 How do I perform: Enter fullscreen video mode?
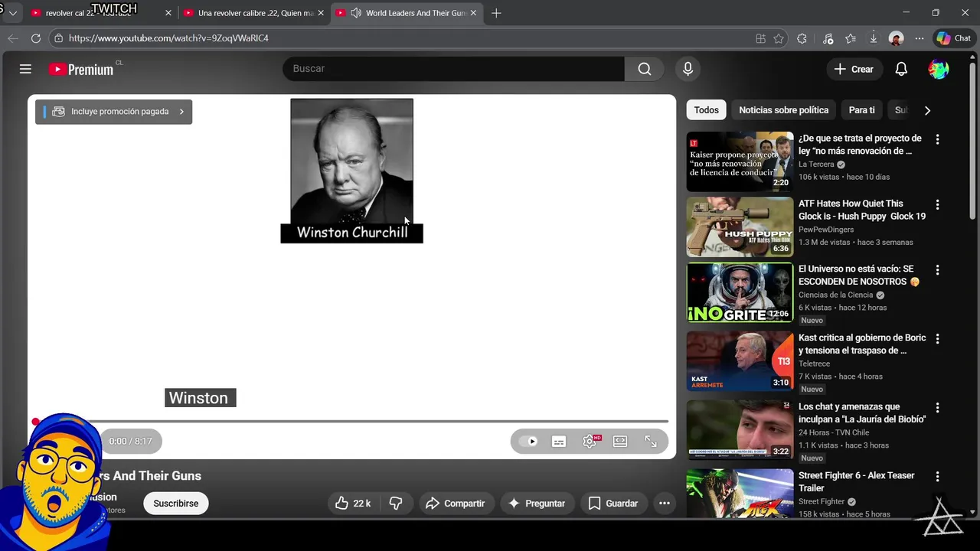click(651, 442)
